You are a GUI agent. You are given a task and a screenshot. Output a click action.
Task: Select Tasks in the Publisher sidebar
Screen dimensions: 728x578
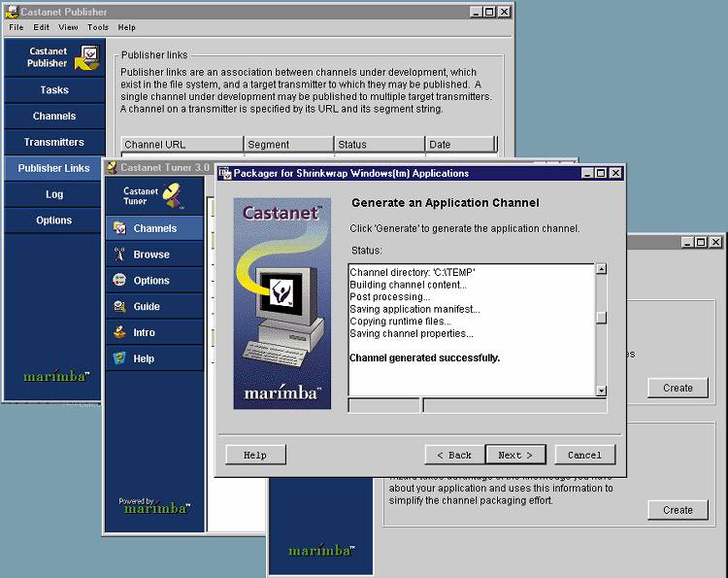coord(54,90)
